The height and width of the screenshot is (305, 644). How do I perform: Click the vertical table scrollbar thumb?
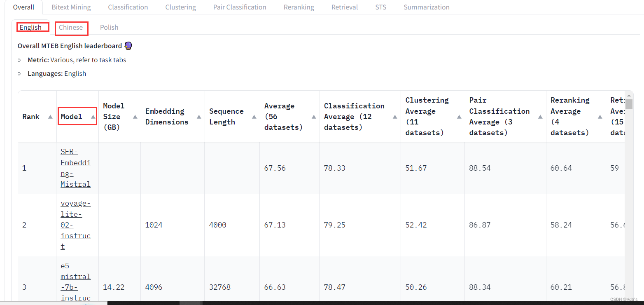pos(629,103)
